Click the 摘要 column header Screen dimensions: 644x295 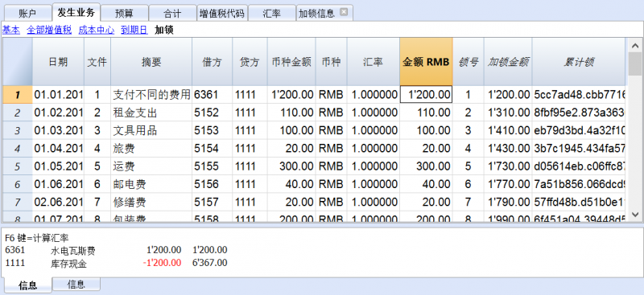click(x=151, y=62)
